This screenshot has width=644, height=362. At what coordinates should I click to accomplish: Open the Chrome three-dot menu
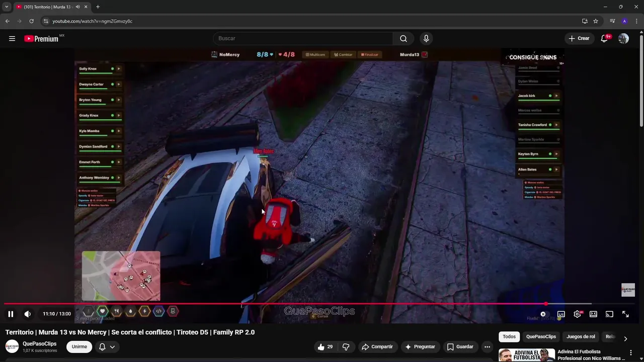[636, 21]
